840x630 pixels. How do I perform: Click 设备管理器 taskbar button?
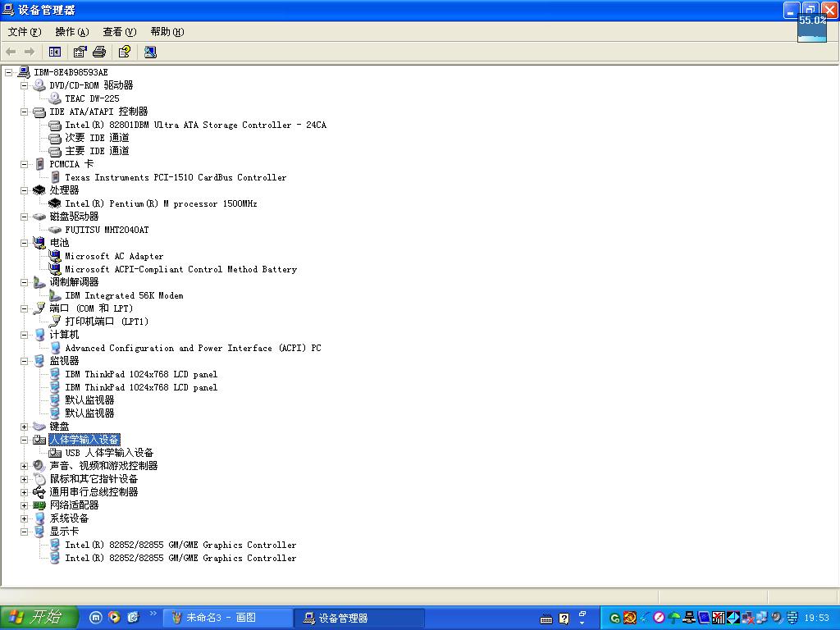(359, 618)
